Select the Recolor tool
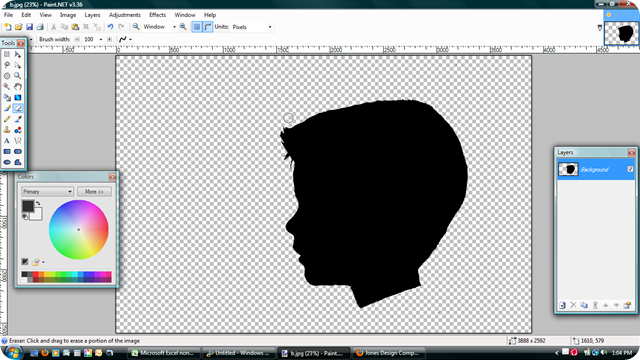The width and height of the screenshot is (640, 360). tap(18, 130)
